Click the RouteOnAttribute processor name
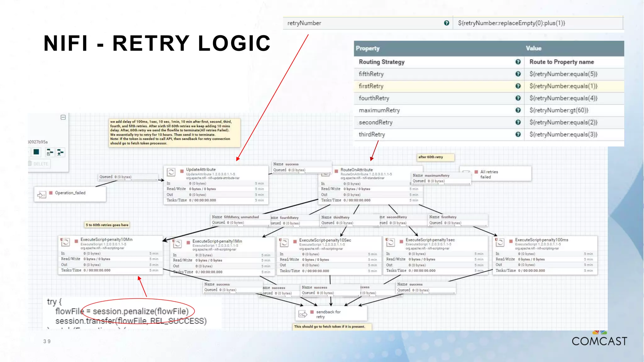This screenshot has height=362, width=644. pos(357,170)
